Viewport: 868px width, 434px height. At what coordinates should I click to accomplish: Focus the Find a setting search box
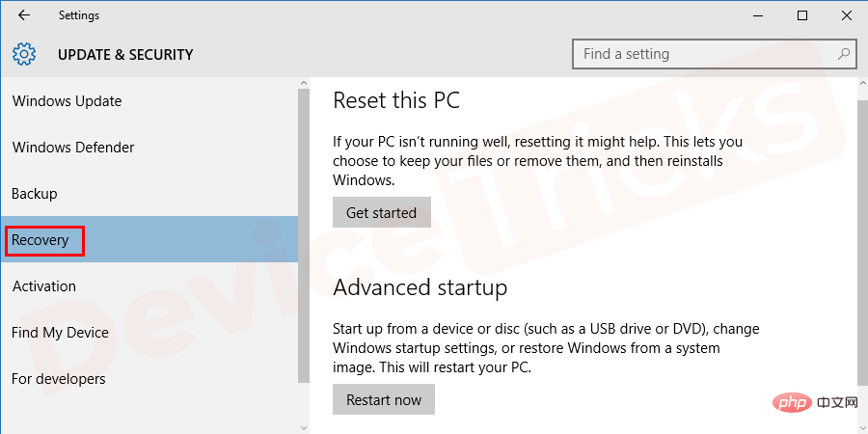click(715, 54)
